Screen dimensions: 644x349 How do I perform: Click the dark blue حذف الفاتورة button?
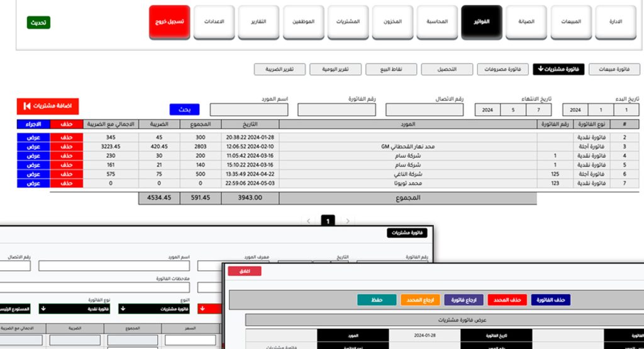(x=552, y=300)
